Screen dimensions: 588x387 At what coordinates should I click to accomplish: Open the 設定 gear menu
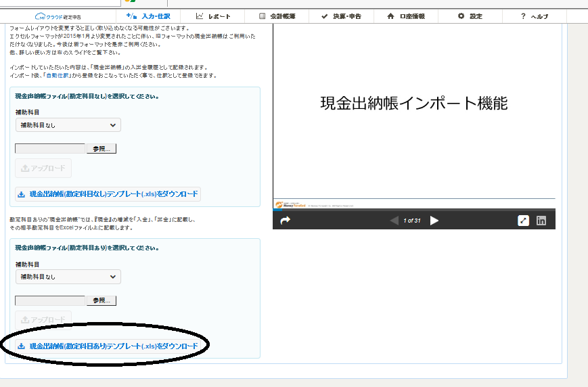pos(470,16)
